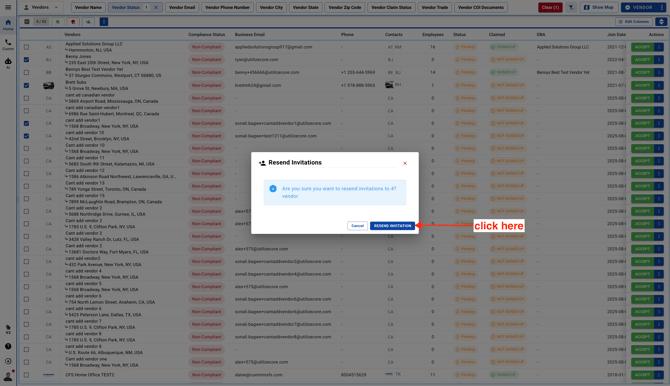Open the Vendor State filter
Image resolution: width=670 pixels, height=386 pixels.
[306, 7]
